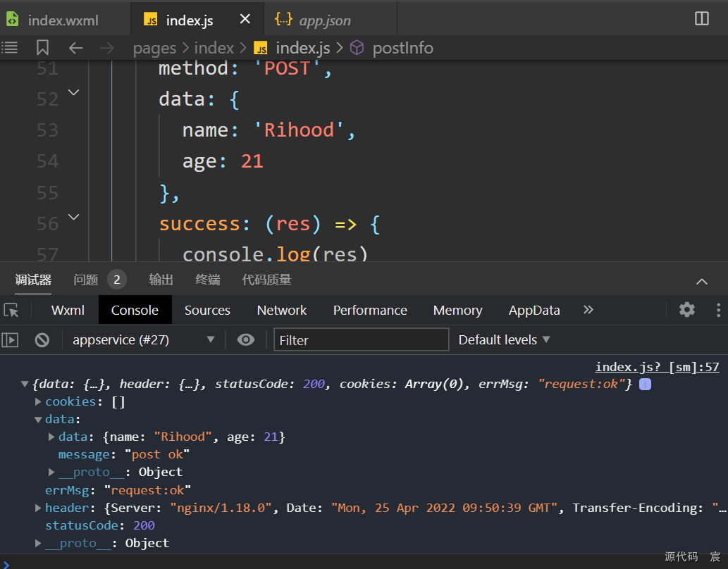Select the index.js editor tab
This screenshot has width=728, height=569.
[190, 20]
